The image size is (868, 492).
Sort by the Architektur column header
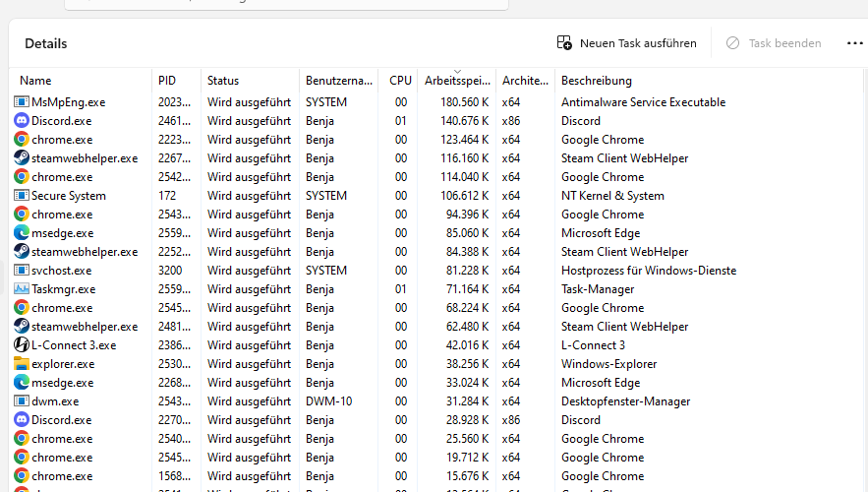pos(525,81)
